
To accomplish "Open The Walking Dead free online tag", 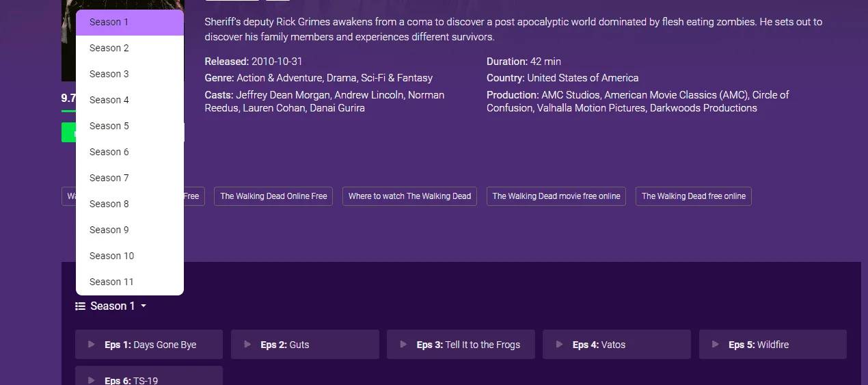I will point(694,196).
